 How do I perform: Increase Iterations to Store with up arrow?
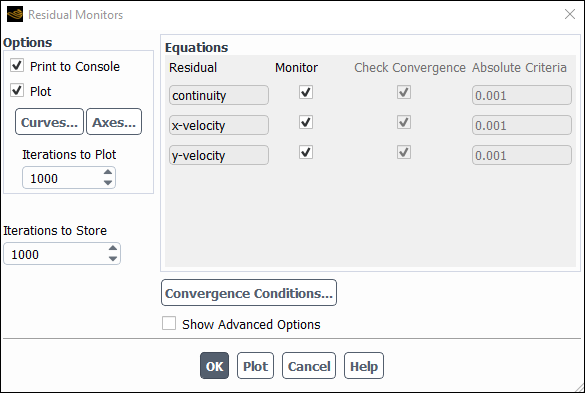click(x=113, y=248)
